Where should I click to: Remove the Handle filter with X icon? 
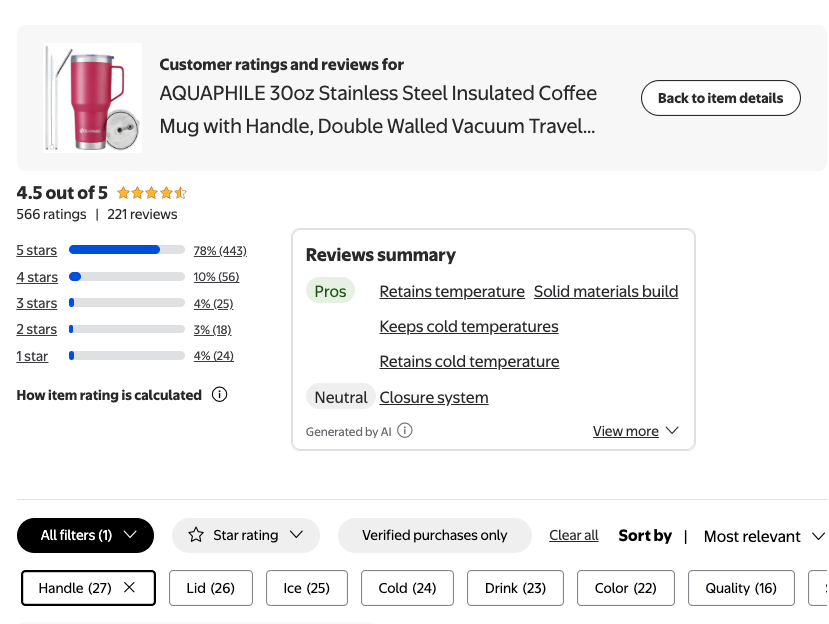[129, 588]
